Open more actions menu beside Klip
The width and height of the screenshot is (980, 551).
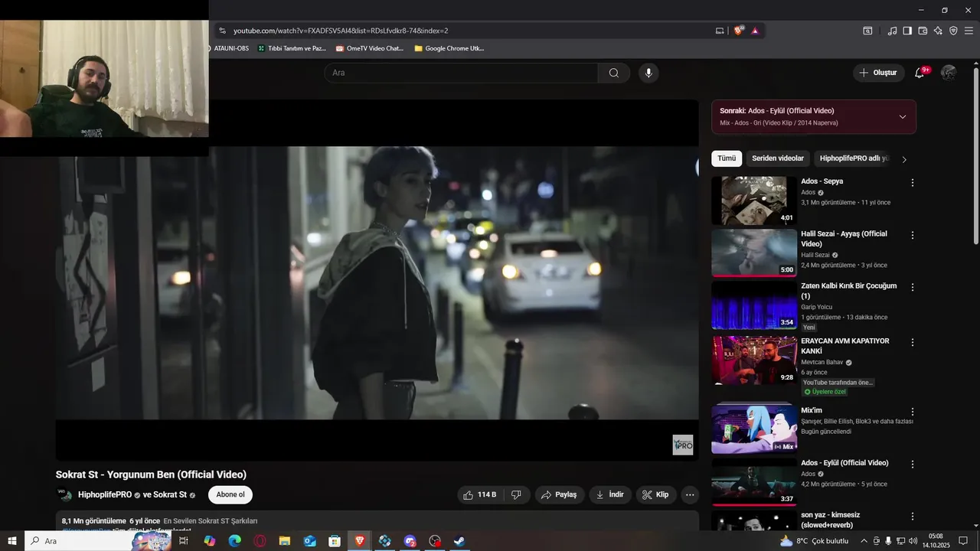690,495
